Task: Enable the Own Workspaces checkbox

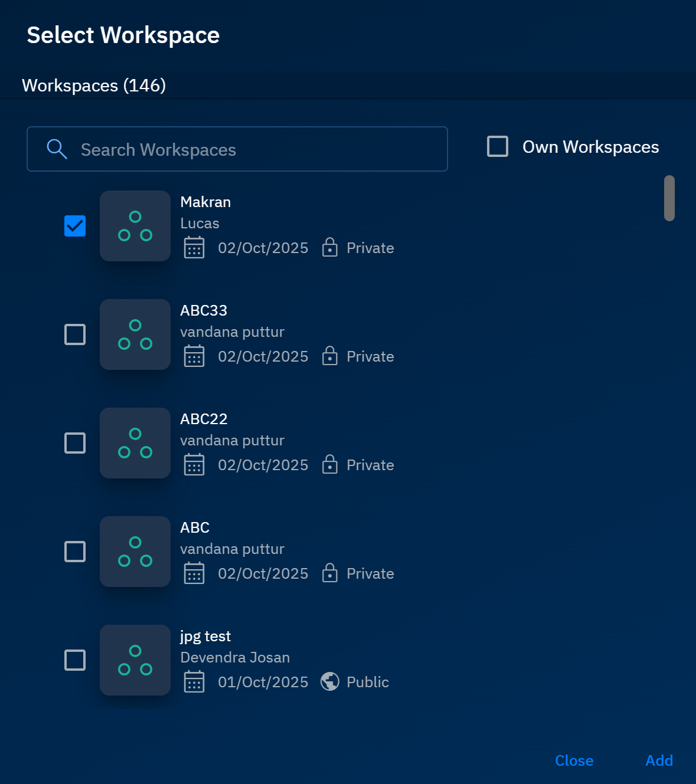Action: coord(498,146)
